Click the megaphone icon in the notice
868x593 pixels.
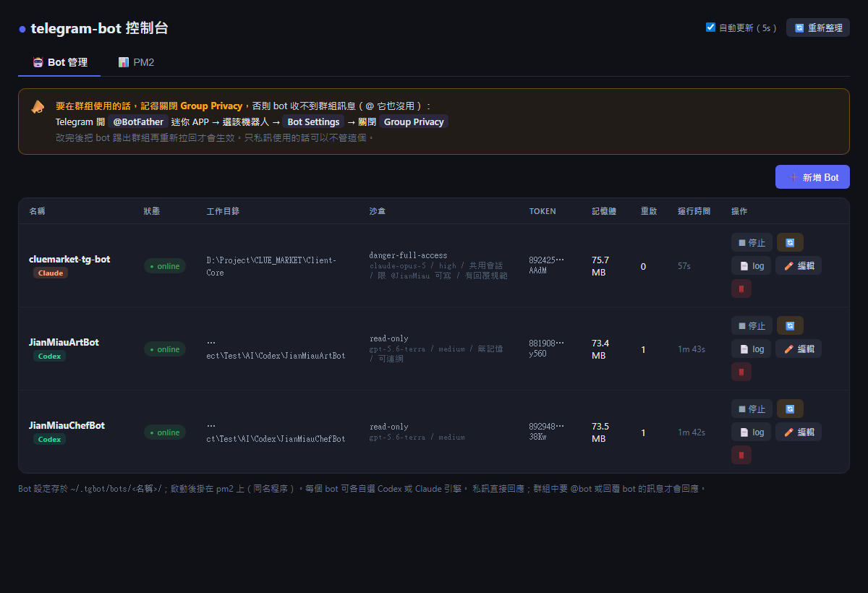[x=38, y=107]
